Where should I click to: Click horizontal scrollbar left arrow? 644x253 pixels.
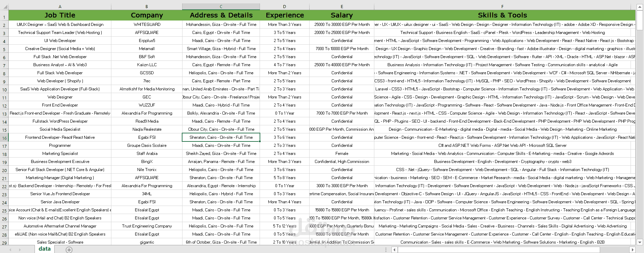(395, 250)
